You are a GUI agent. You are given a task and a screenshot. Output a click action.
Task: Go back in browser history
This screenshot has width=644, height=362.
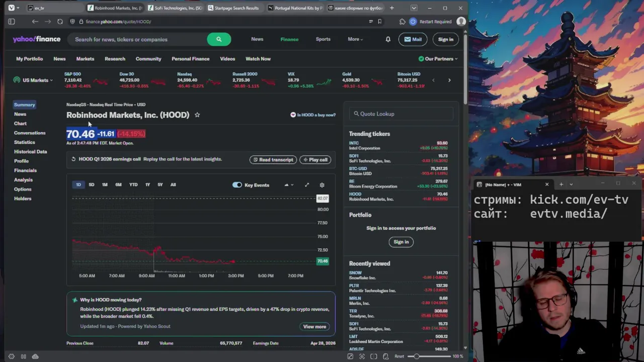(35, 22)
